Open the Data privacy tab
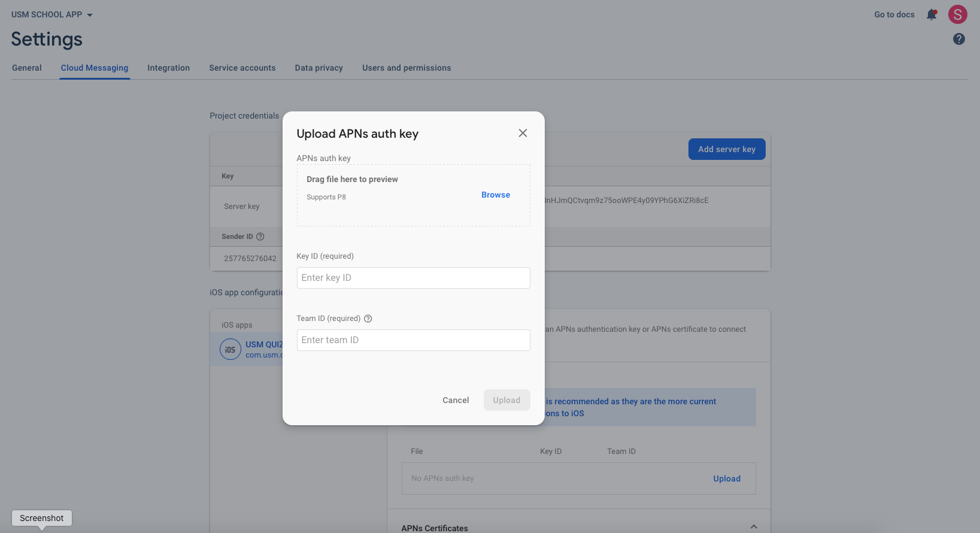 (x=318, y=68)
